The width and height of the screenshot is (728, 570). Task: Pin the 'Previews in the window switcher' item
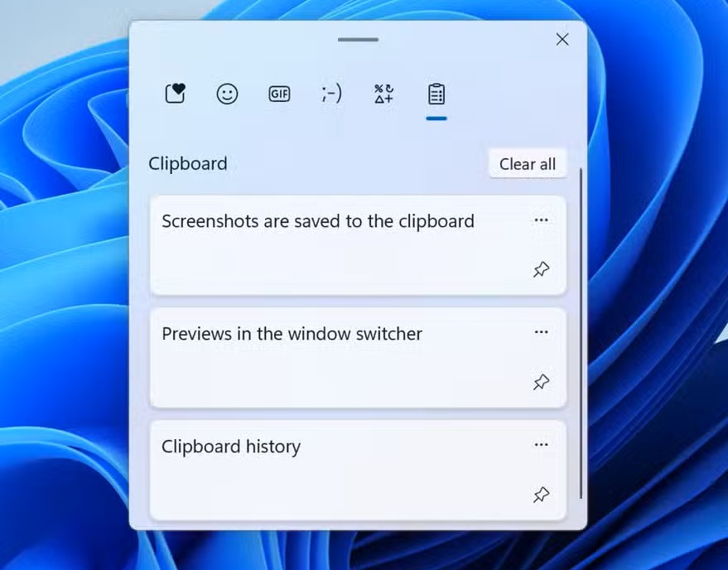tap(542, 382)
